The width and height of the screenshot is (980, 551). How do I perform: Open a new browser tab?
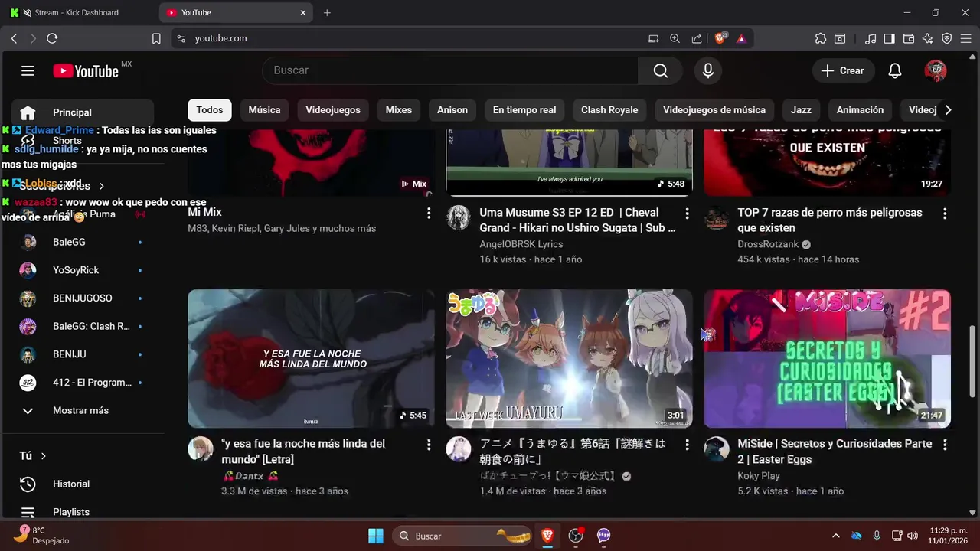(327, 12)
